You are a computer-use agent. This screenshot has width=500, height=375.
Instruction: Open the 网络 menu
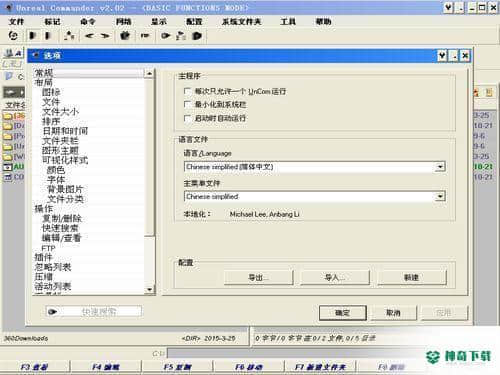123,22
